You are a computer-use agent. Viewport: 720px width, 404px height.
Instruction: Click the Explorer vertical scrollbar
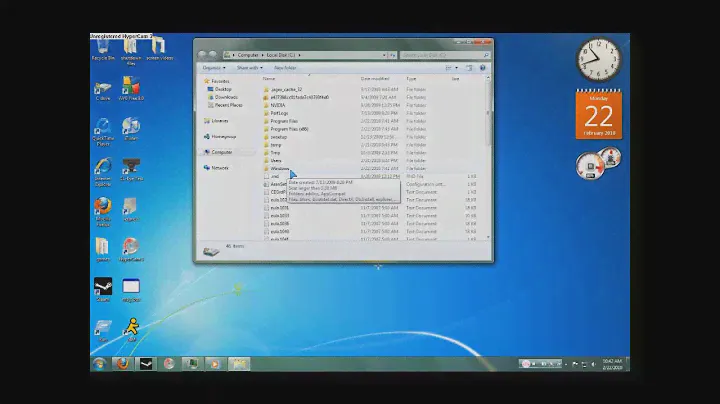(x=488, y=150)
